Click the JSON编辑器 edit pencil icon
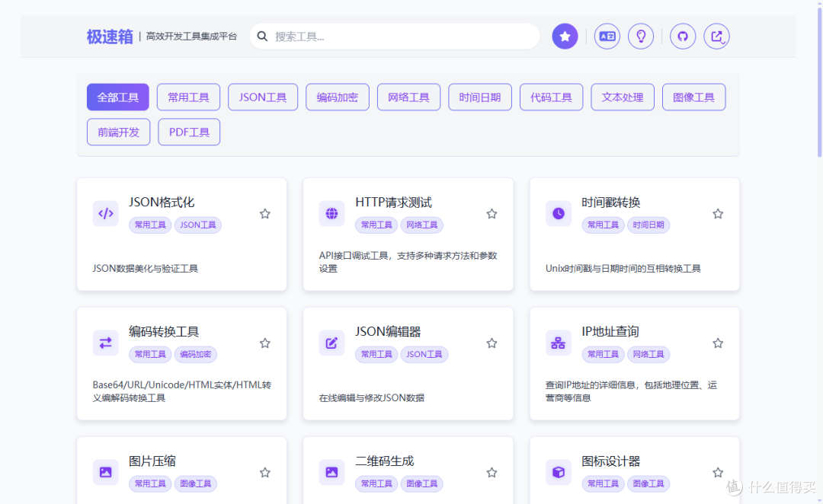Screen dimensions: 823x504 [331, 343]
